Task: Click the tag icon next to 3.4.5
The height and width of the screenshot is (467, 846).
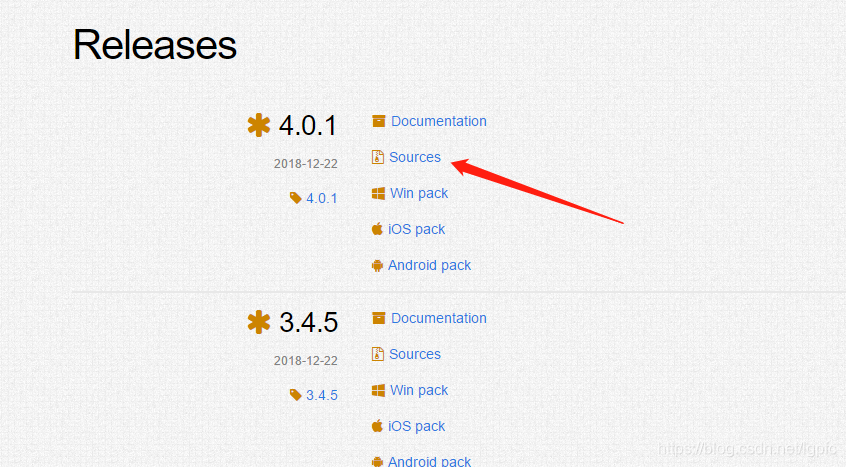Action: [295, 395]
